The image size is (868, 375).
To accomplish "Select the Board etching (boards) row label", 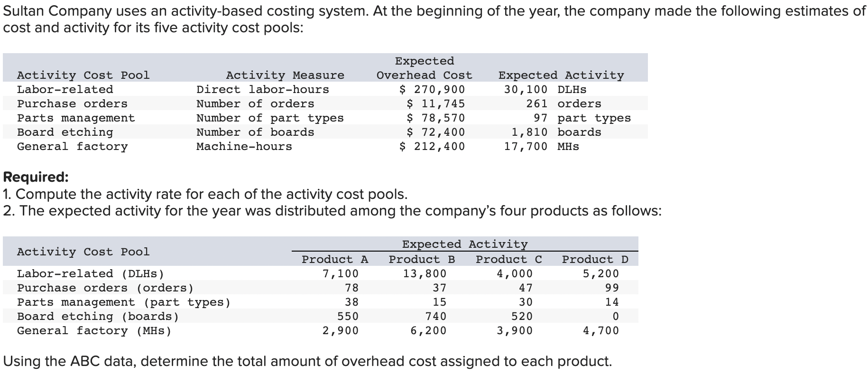I will point(98,316).
